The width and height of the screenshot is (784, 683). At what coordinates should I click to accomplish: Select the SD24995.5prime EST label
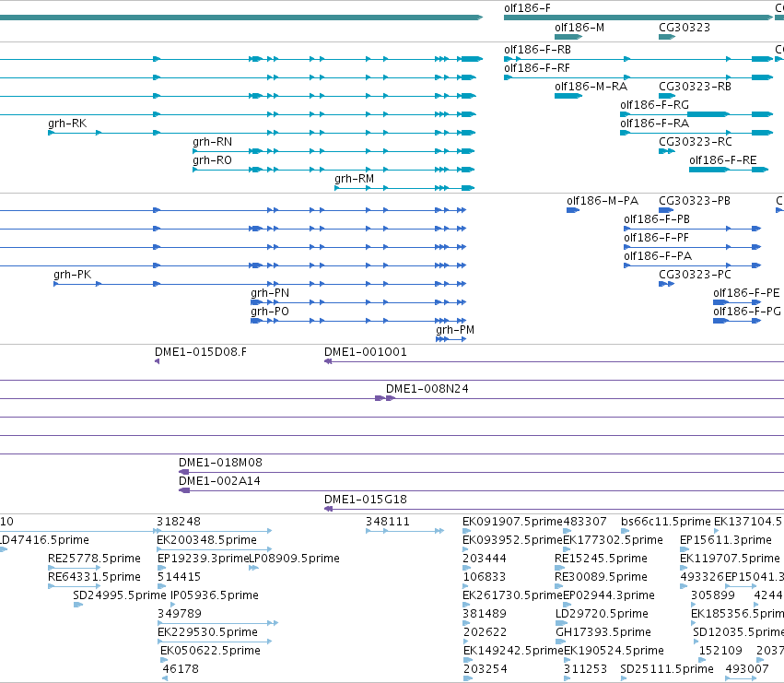(x=120, y=595)
